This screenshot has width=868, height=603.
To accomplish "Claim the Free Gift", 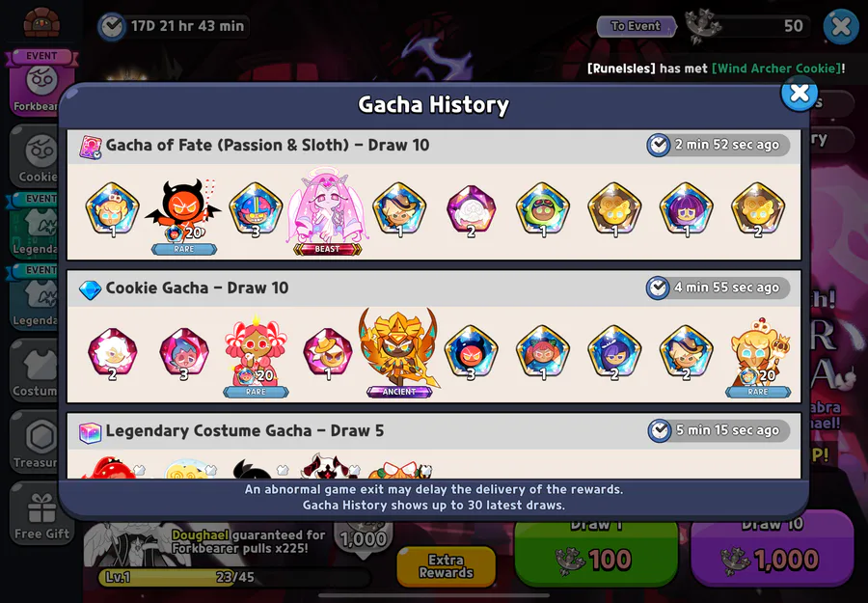I will (41, 513).
